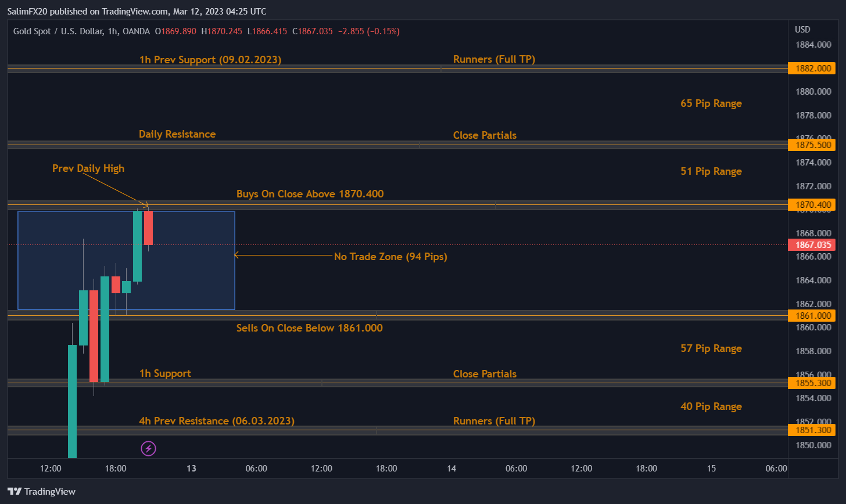Select the 1861.000 orange price label
Viewport: 846px width, 504px height.
[812, 315]
